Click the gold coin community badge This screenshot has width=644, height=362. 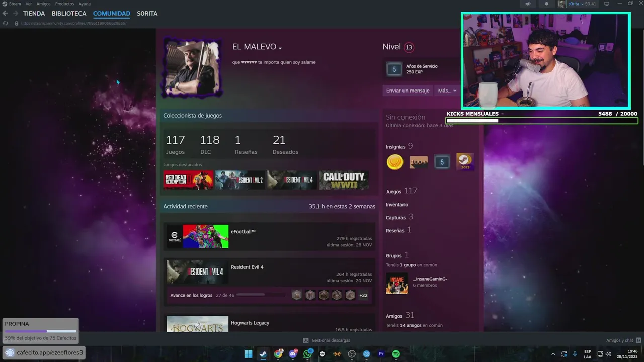pos(395,162)
